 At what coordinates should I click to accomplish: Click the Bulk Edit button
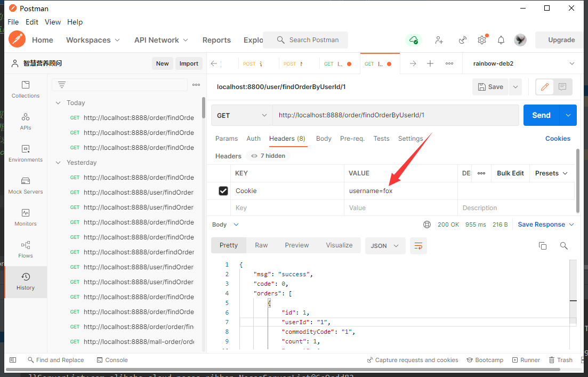(510, 173)
